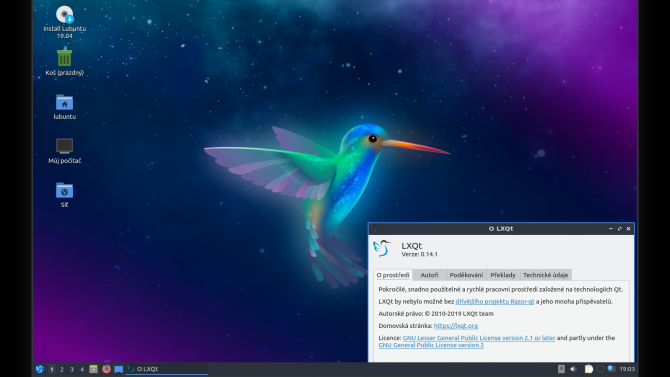Click the removable media eject tray icon
This screenshot has height=377, width=670.
561,369
